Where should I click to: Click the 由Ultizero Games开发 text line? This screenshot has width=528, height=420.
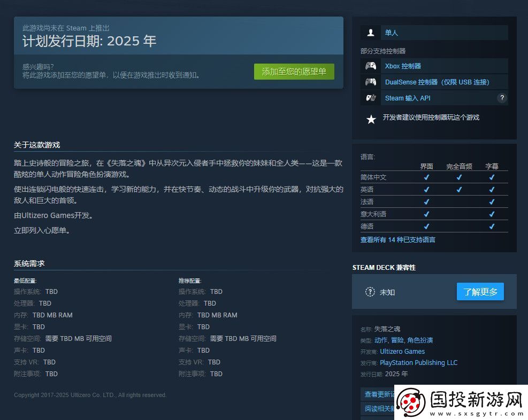pos(53,215)
